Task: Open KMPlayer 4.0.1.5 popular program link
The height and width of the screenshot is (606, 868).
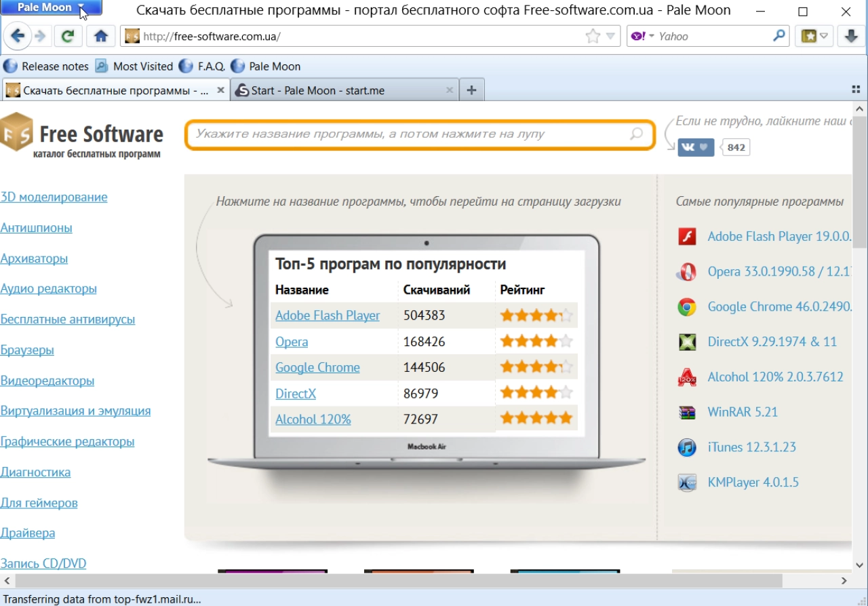Action: click(753, 482)
